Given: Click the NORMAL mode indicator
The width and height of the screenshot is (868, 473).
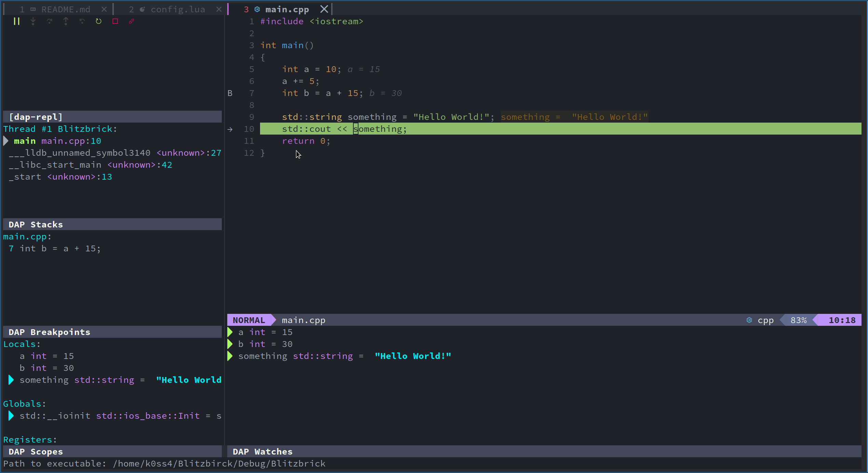Looking at the screenshot, I should [x=249, y=320].
